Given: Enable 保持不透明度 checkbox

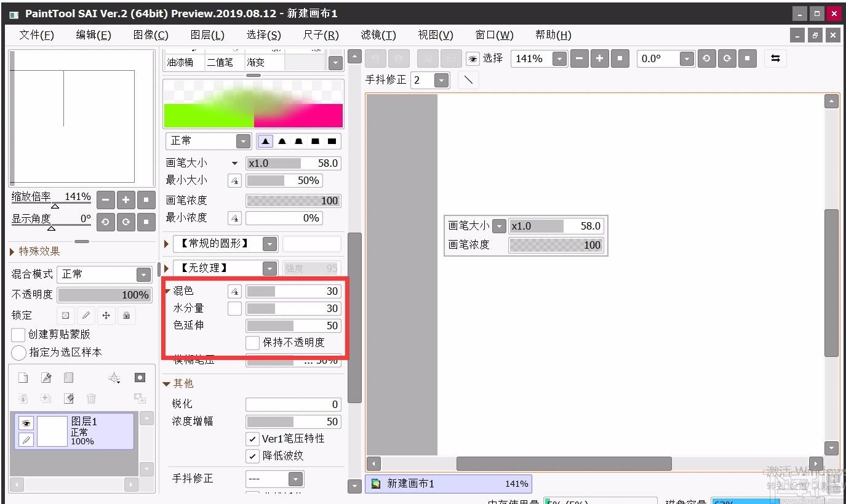Looking at the screenshot, I should tap(252, 343).
